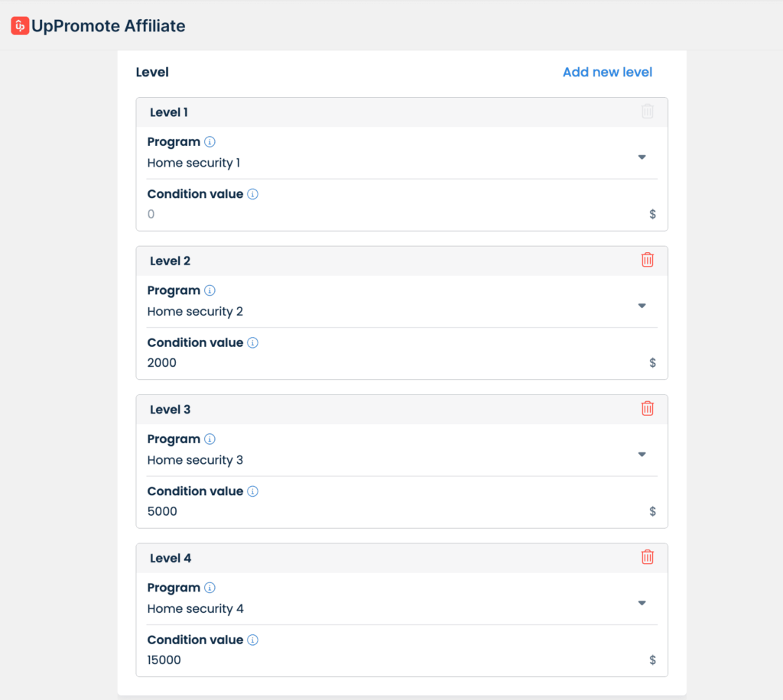Click info icon beside Level 4 Program
Viewport: 783px width, 700px height.
point(210,588)
